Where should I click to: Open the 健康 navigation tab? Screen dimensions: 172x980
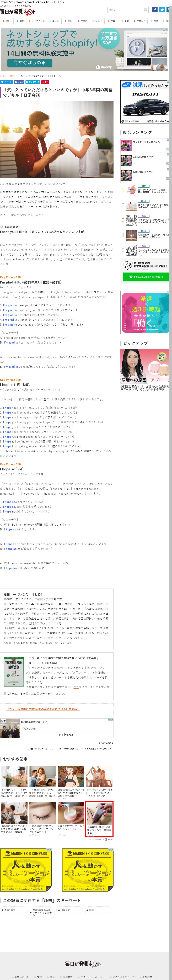(20, 21)
